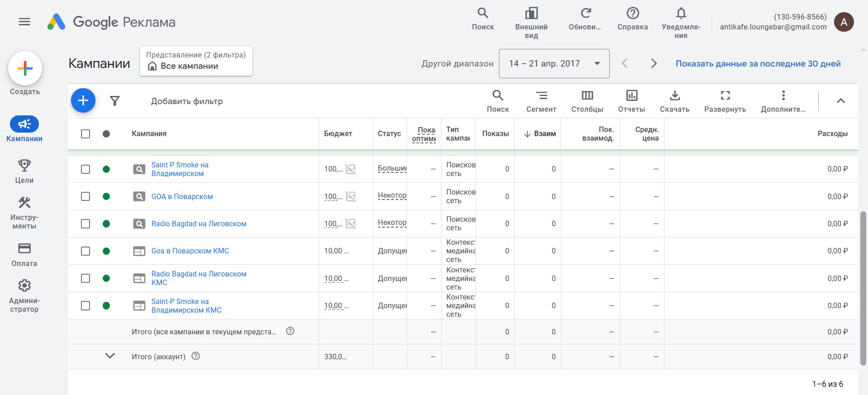Open the status column header dot filter

click(106, 134)
